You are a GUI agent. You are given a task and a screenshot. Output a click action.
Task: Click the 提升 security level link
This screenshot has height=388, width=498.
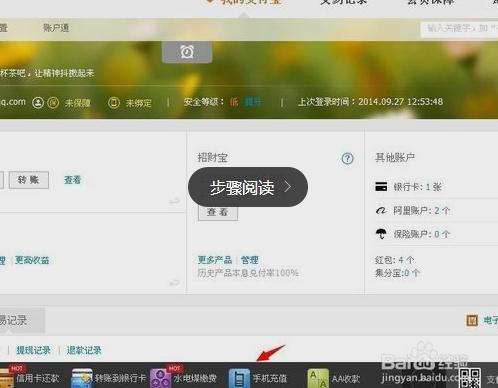253,102
